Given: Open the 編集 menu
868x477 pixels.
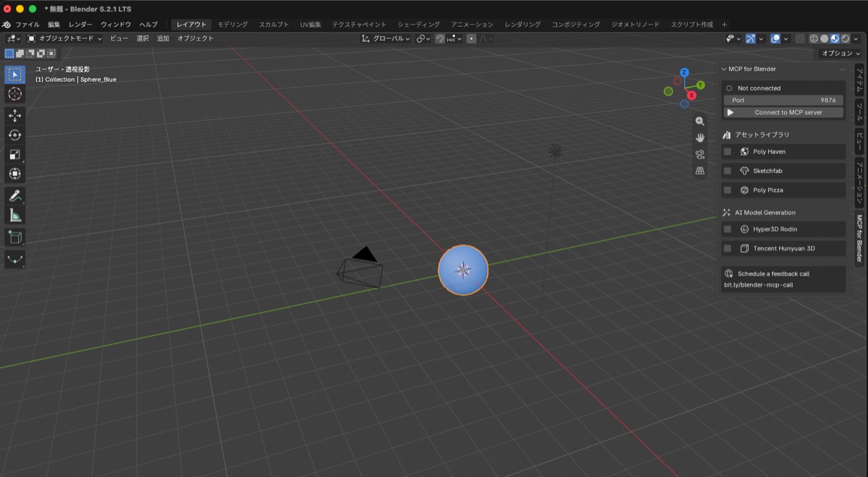Looking at the screenshot, I should [x=54, y=24].
